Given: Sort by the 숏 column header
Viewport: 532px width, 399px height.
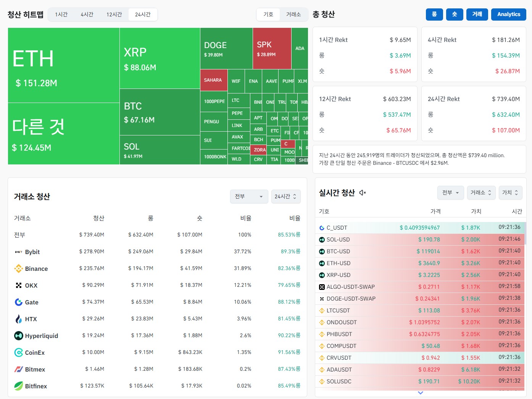Looking at the screenshot, I should coord(199,218).
